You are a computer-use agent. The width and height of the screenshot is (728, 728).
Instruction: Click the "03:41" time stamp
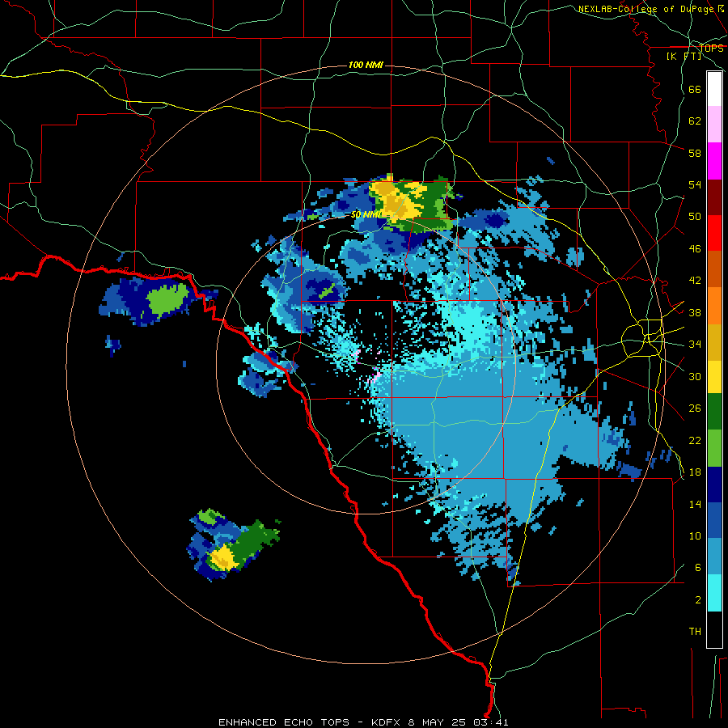click(x=491, y=722)
